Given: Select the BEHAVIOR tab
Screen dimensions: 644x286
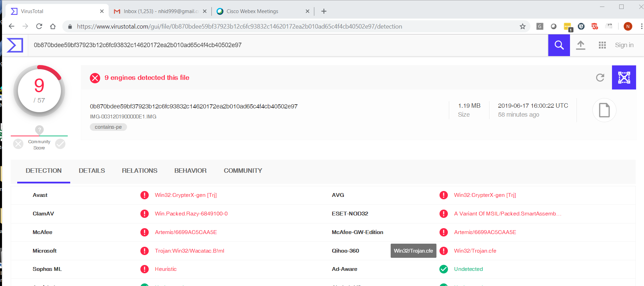Looking at the screenshot, I should [x=190, y=171].
